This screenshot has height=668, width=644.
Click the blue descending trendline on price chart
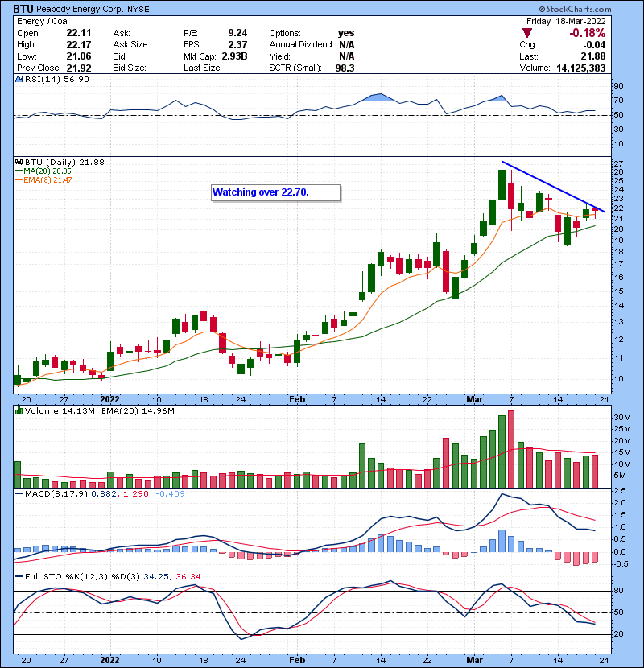(x=553, y=187)
